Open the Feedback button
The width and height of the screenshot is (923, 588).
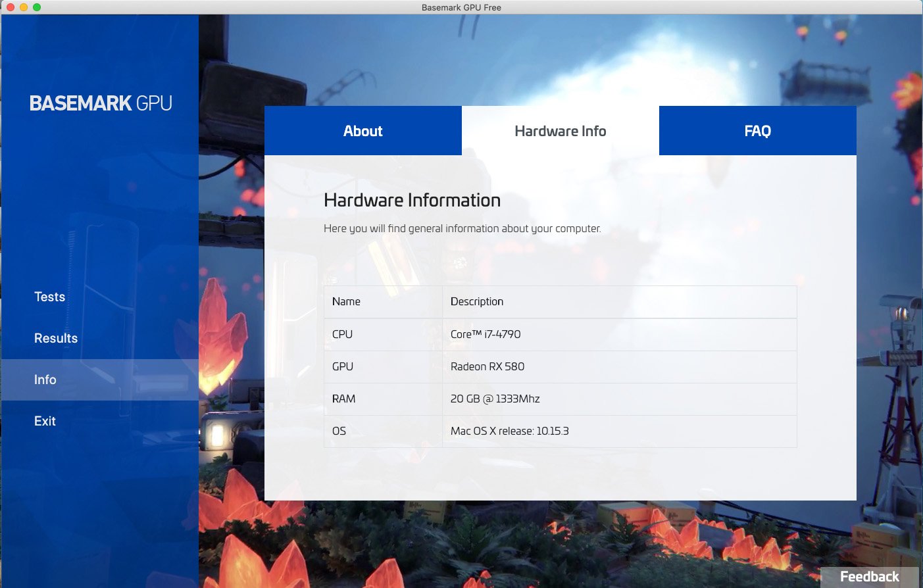click(869, 577)
